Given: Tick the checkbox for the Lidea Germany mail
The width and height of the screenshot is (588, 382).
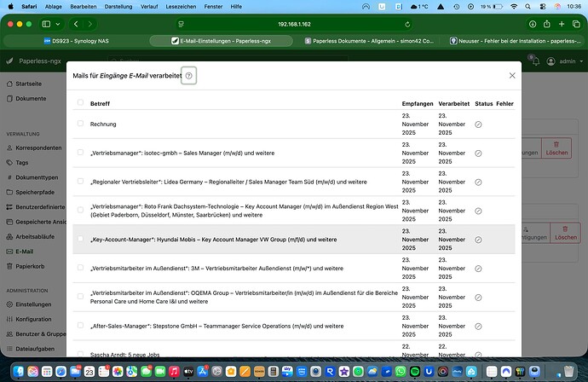Looking at the screenshot, I should (80, 182).
